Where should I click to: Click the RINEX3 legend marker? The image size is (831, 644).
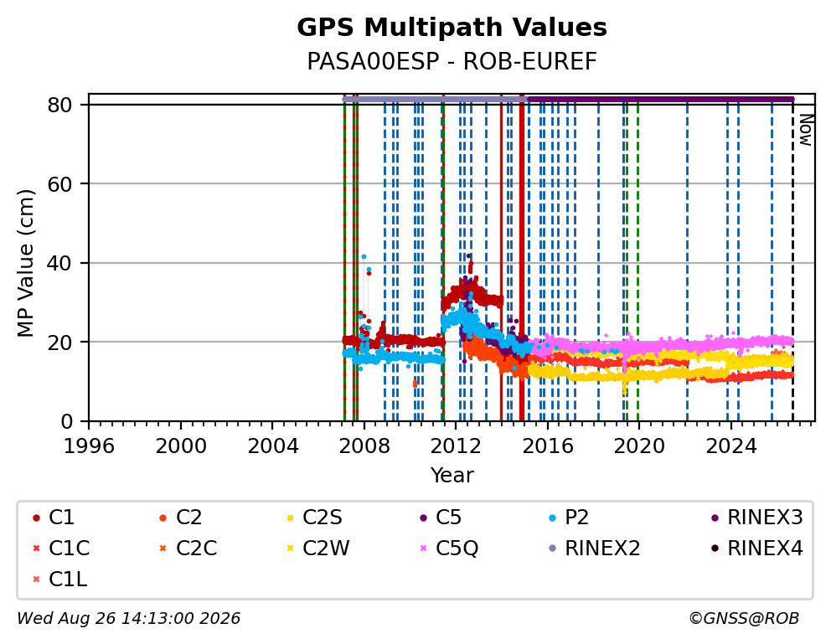[x=715, y=518]
